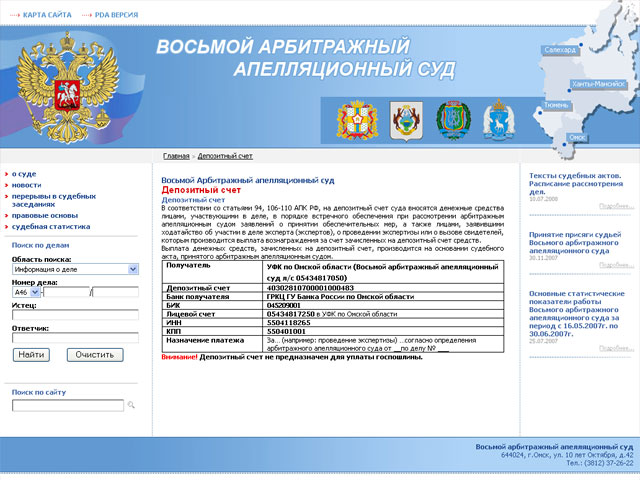Image resolution: width=640 pixels, height=480 pixels.
Task: Click the Получатель label cell
Action: click(x=212, y=272)
